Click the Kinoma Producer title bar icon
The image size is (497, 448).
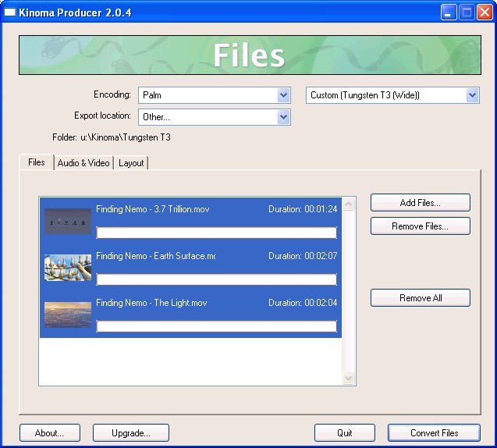11,12
